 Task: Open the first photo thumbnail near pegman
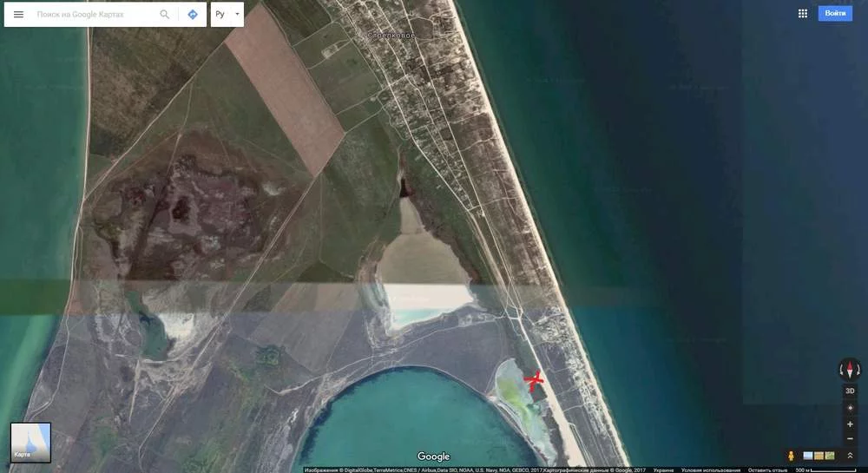[x=808, y=456]
